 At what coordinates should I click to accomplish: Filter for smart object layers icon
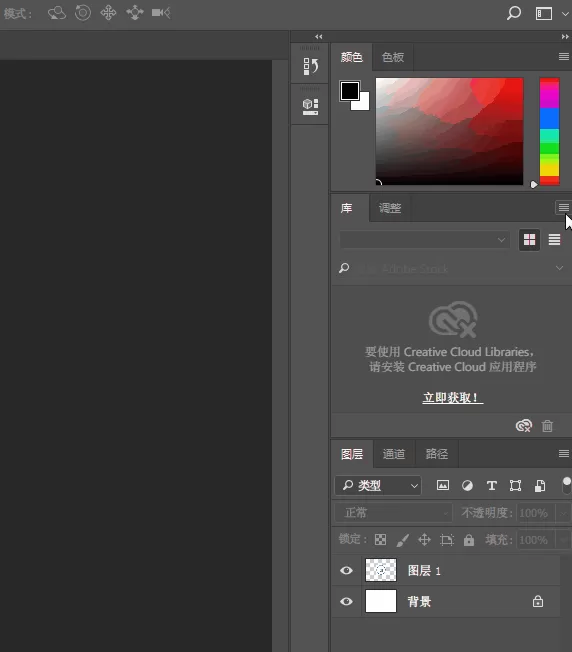[x=540, y=485]
